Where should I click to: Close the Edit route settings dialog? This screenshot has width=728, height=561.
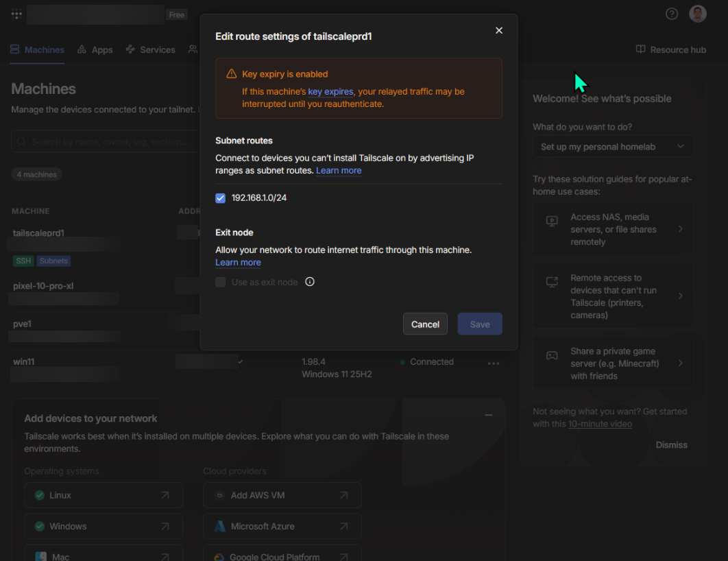click(x=498, y=30)
